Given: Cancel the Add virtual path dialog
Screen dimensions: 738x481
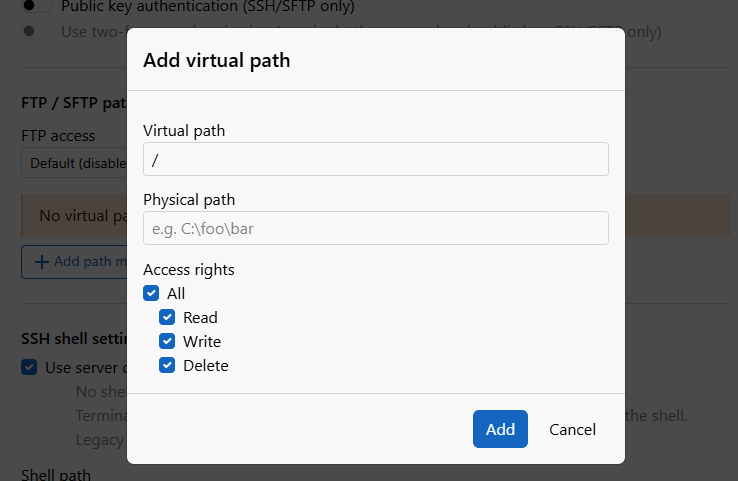Looking at the screenshot, I should tap(572, 429).
